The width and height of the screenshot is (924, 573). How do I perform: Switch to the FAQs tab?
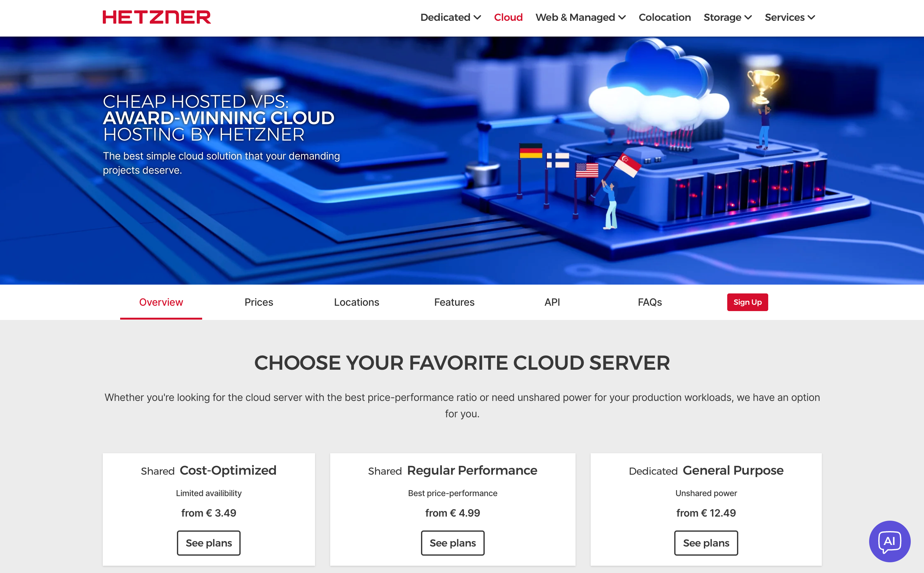650,302
